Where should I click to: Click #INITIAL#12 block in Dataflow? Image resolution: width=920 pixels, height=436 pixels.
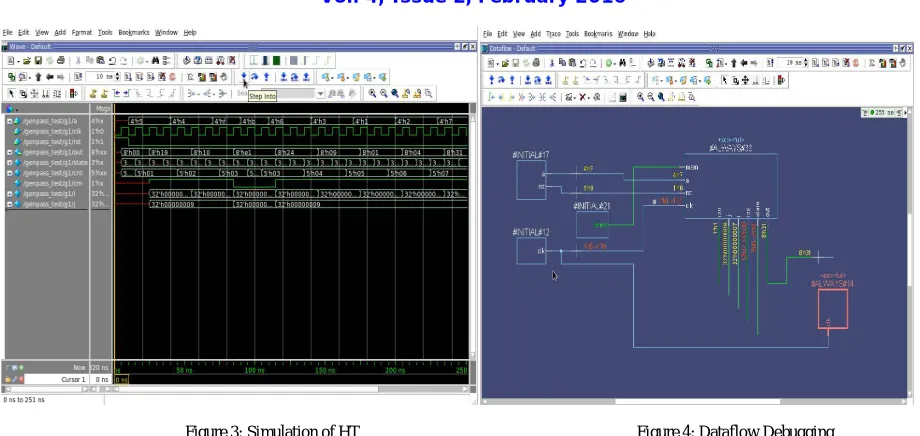tap(531, 251)
